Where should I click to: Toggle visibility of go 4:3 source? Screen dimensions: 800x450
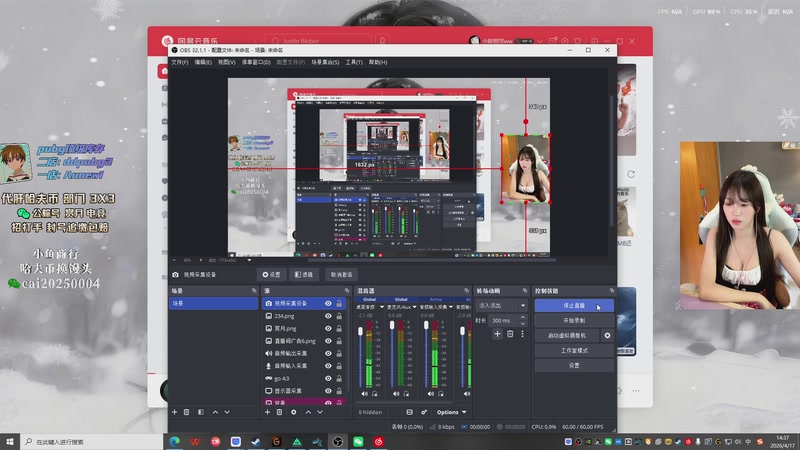pyautogui.click(x=328, y=378)
